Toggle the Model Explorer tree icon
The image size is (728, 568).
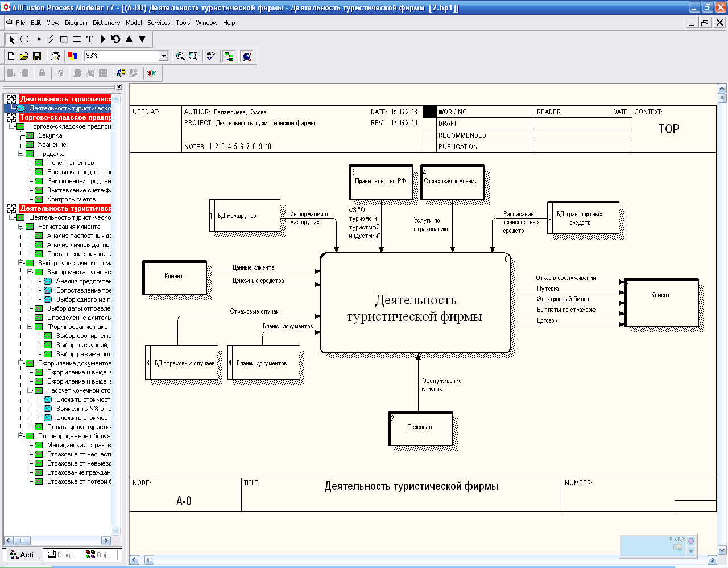tap(229, 56)
